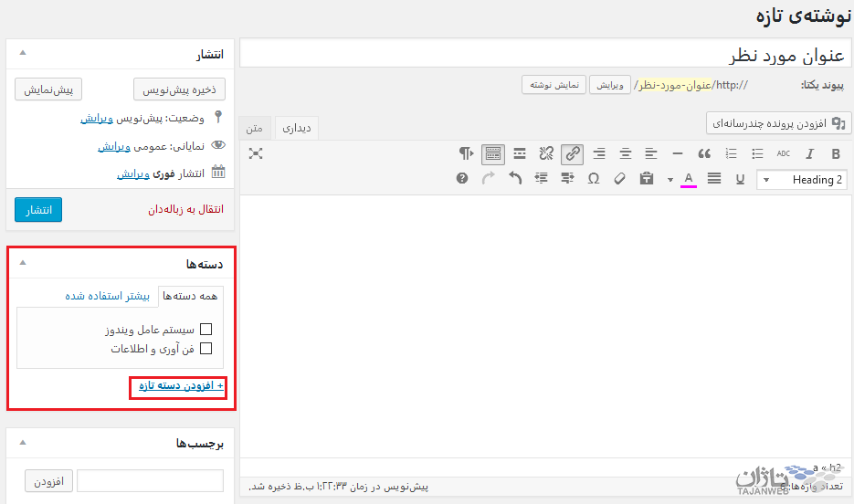Click the نوشته‌ی تازه page heading
The image size is (854, 504).
point(802,16)
